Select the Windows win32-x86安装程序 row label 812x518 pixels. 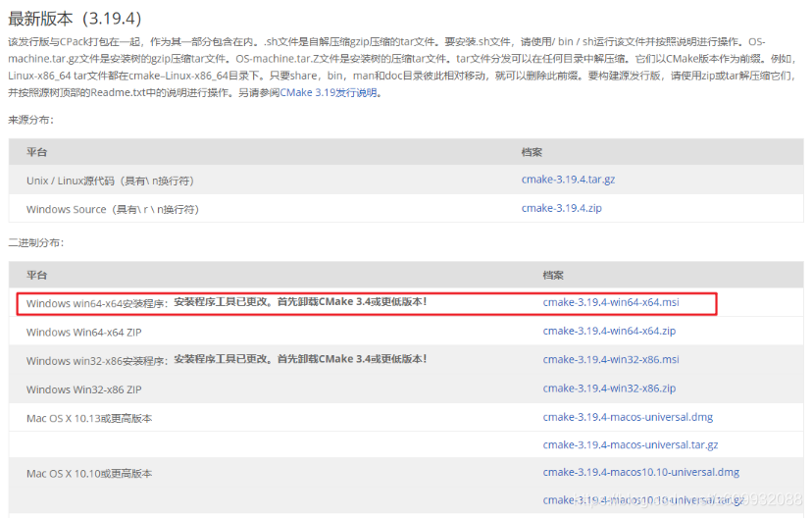click(97, 361)
